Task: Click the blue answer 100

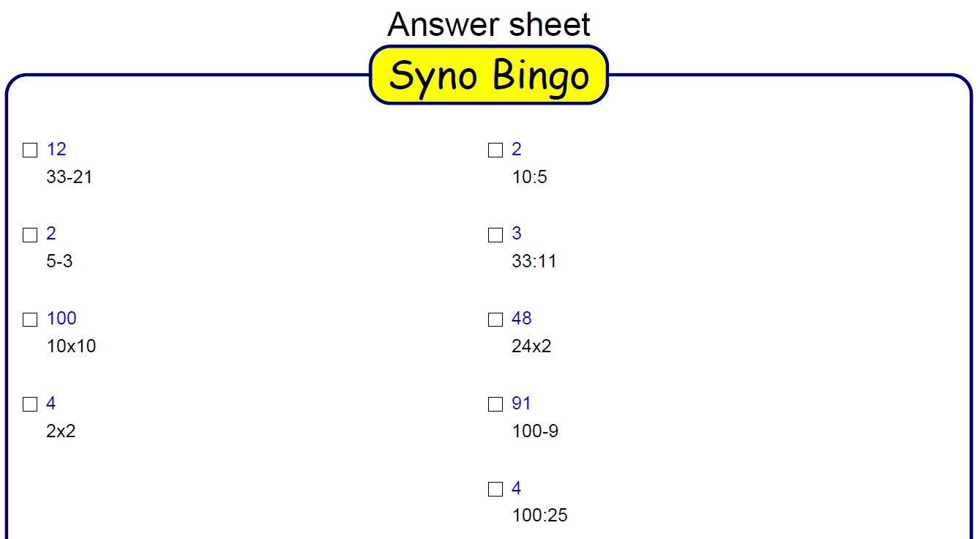Action: click(61, 319)
